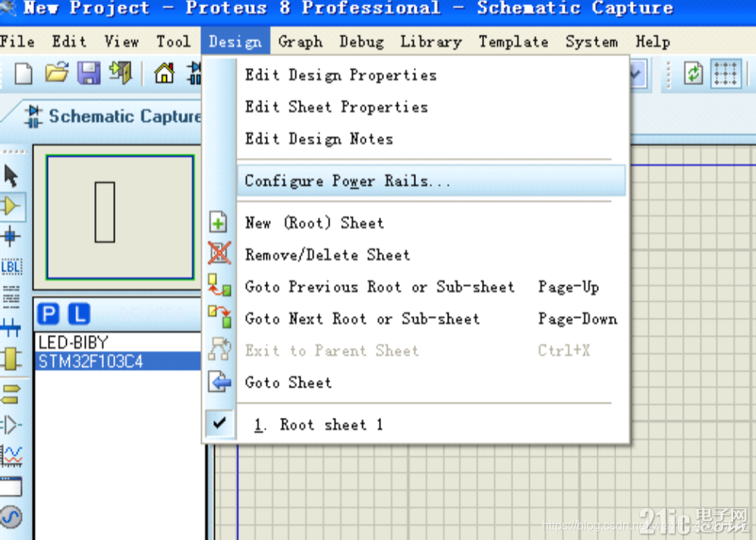Open the Edit menu
Image resolution: width=756 pixels, height=540 pixels.
click(69, 42)
